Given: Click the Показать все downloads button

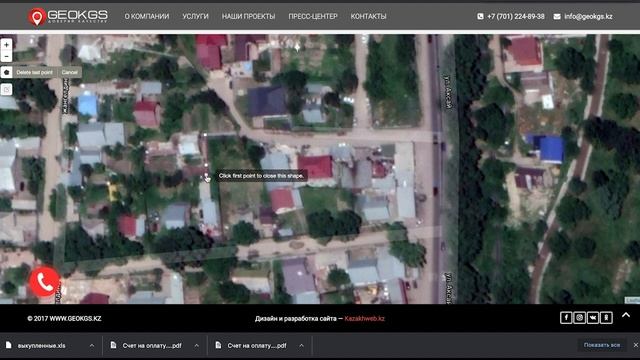Looking at the screenshot, I should click(x=602, y=345).
